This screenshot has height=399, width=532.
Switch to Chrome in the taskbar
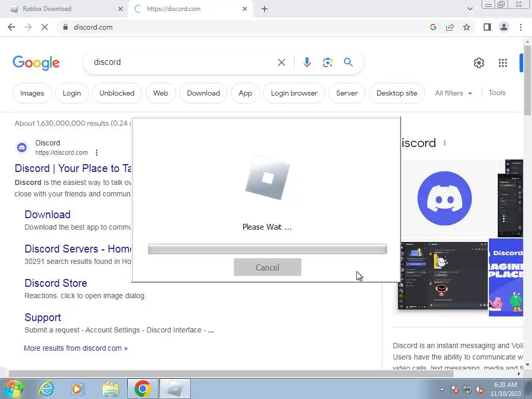[143, 389]
